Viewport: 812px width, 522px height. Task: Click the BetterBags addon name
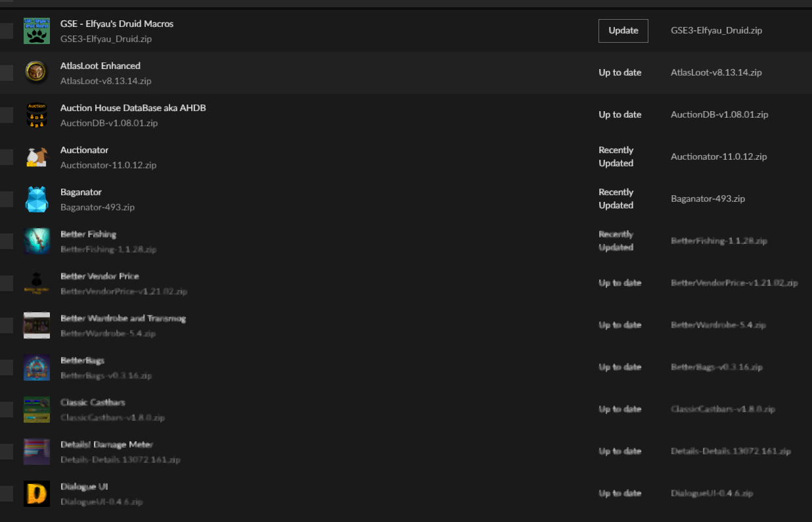83,360
